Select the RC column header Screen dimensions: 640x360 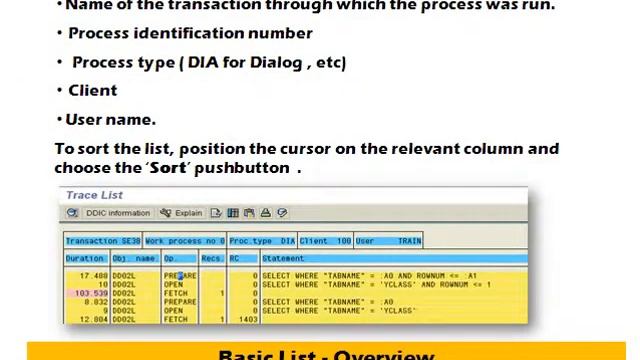click(x=243, y=258)
